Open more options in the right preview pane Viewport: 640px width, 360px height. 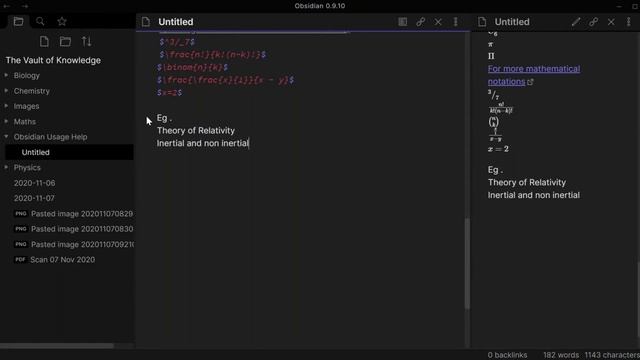click(x=629, y=22)
